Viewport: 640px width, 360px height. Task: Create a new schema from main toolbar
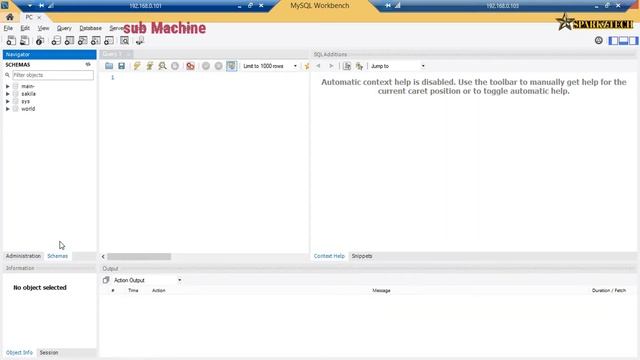pos(56,40)
